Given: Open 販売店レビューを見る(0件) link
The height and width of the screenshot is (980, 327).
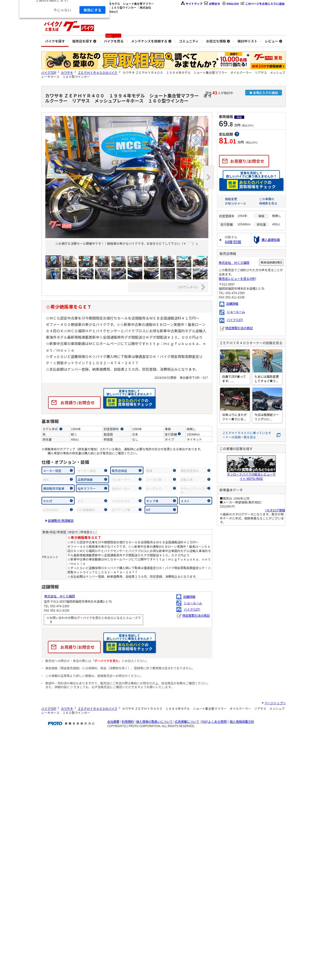Looking at the screenshot, I should [x=237, y=279].
